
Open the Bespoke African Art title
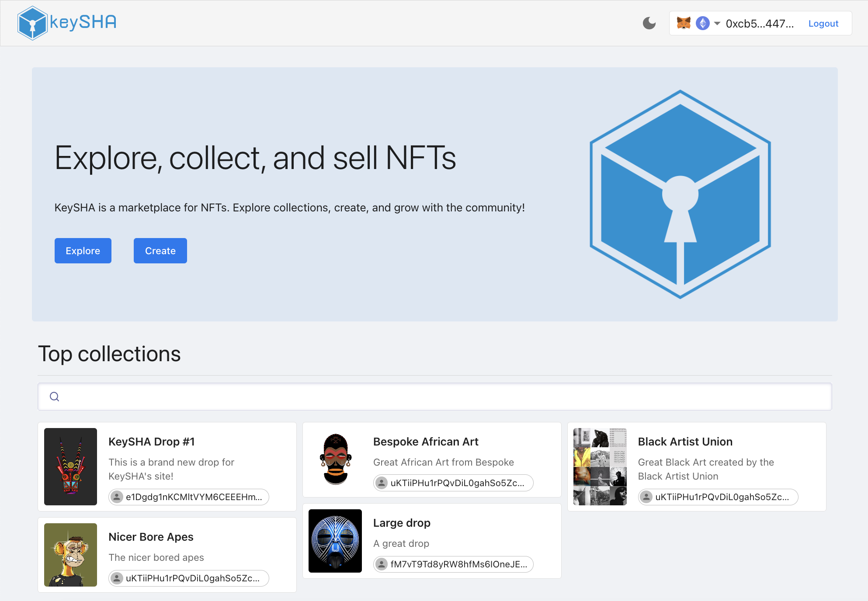(425, 442)
